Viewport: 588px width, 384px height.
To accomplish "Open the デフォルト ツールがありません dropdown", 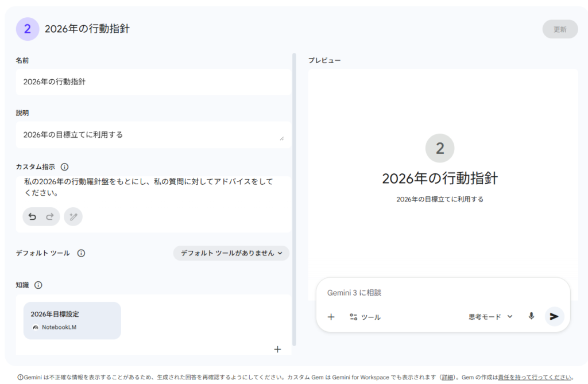I will click(x=231, y=253).
